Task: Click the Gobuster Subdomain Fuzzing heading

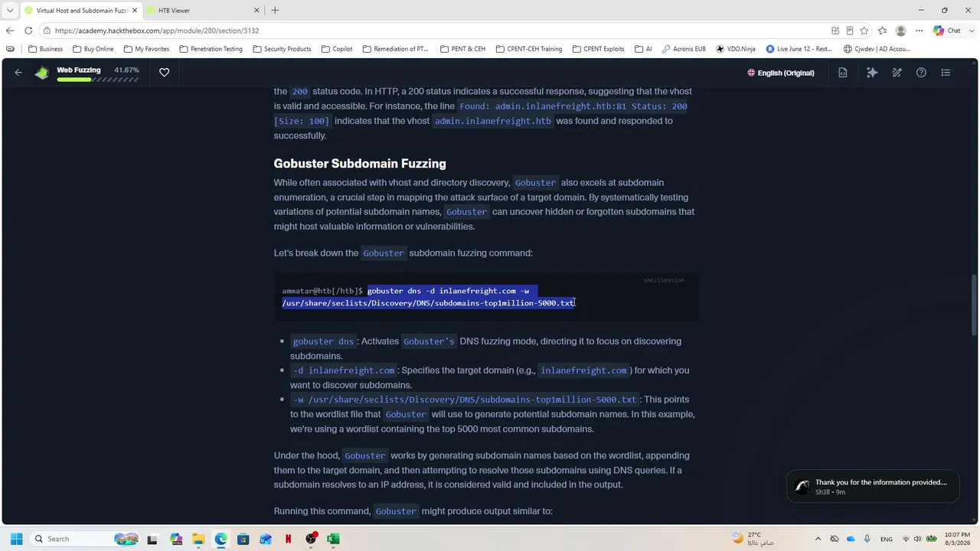Action: 360,164
